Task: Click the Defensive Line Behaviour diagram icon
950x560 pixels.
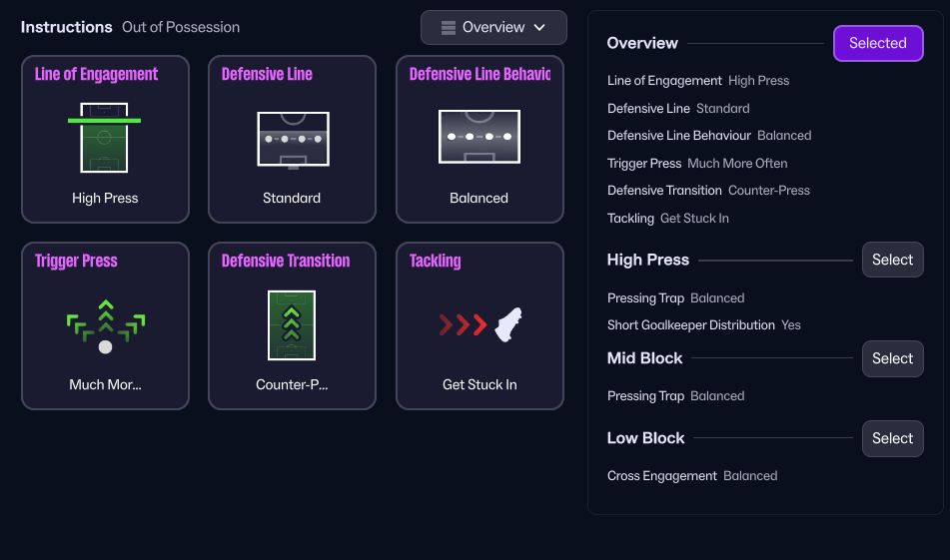Action: click(479, 136)
